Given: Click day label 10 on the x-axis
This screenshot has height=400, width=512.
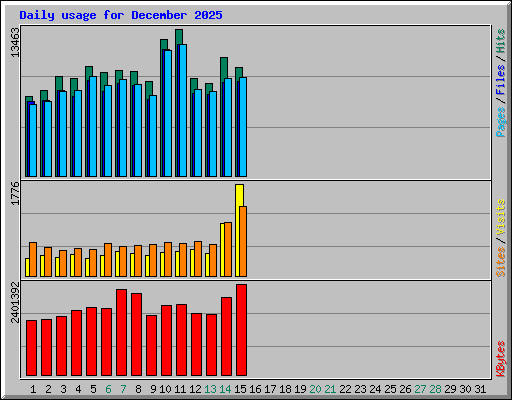Looking at the screenshot, I should (x=165, y=389).
